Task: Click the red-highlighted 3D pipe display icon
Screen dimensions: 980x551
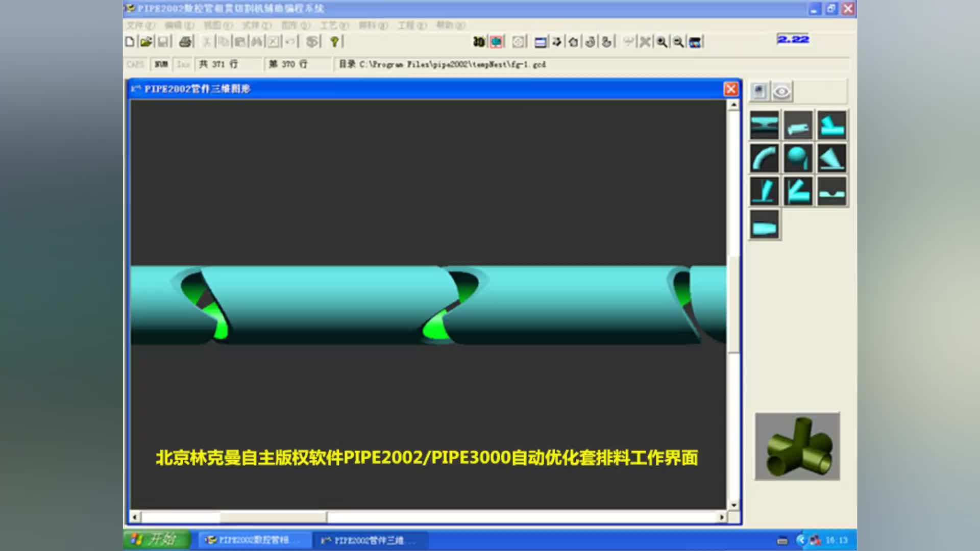Action: click(496, 42)
